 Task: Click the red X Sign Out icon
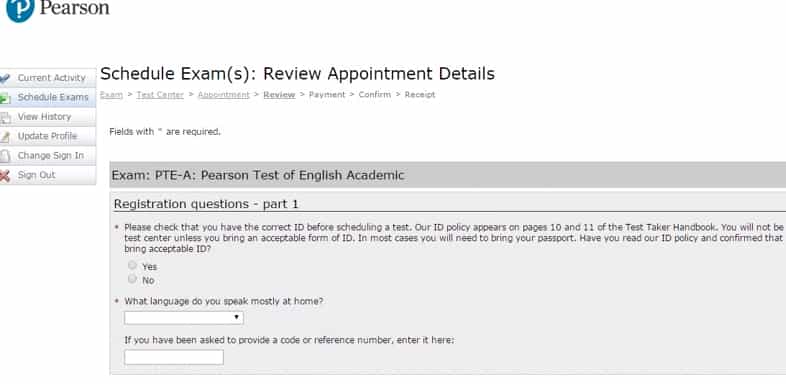pos(5,175)
